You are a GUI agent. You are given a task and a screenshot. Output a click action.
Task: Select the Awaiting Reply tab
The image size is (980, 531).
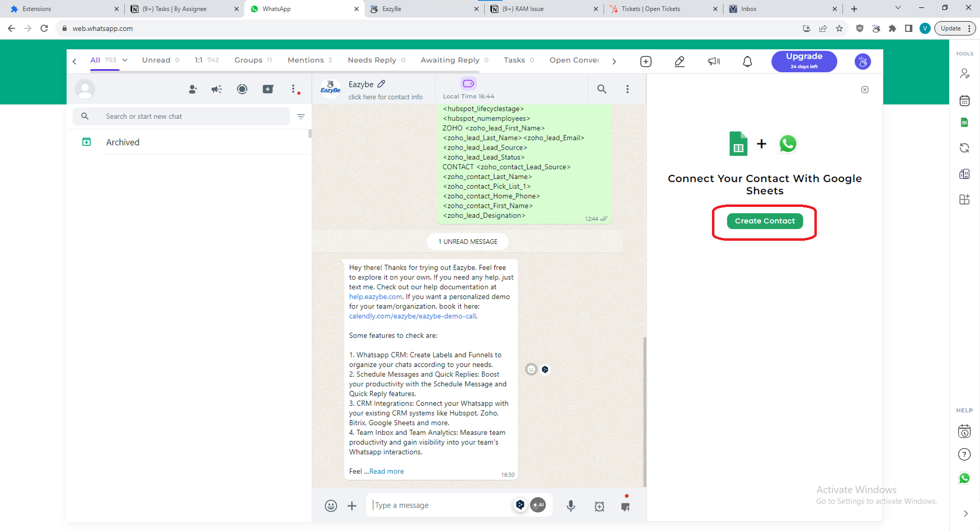pos(454,60)
